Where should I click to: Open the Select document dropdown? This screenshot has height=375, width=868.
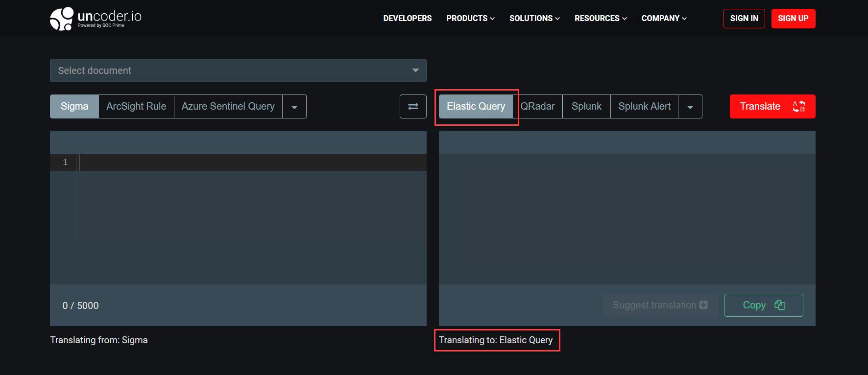(238, 70)
